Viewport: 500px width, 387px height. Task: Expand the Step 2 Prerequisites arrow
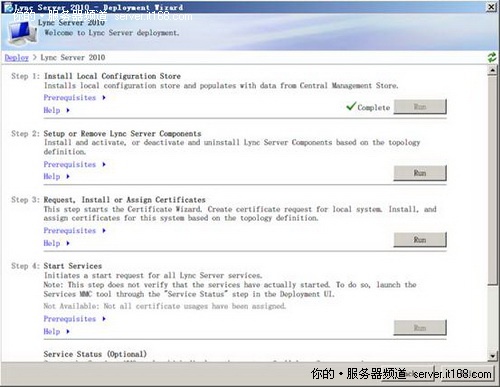[104, 164]
